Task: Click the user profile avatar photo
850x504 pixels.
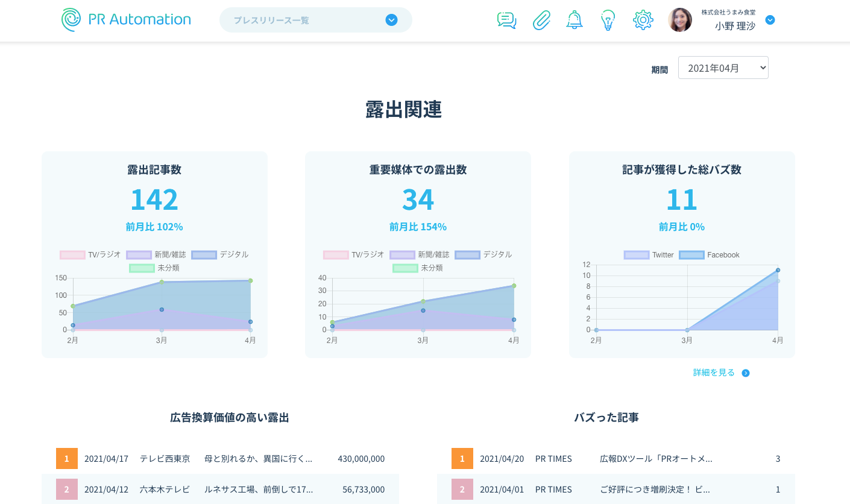Action: coord(679,20)
